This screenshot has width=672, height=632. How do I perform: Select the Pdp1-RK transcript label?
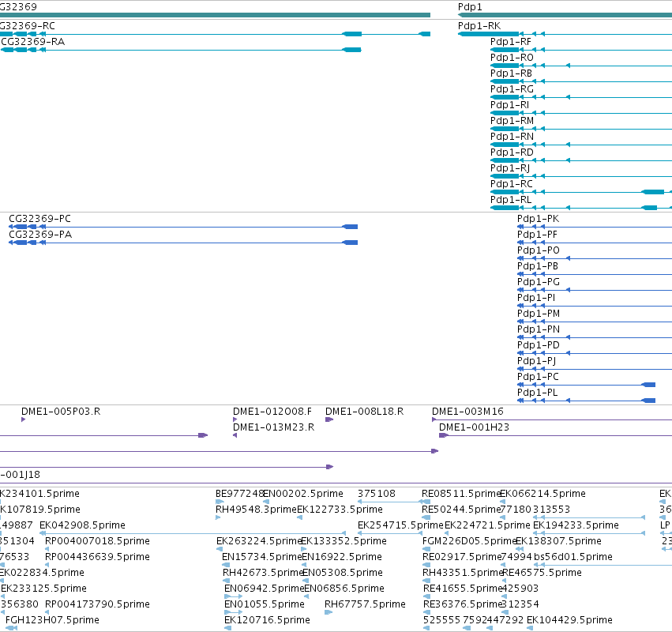coord(479,26)
